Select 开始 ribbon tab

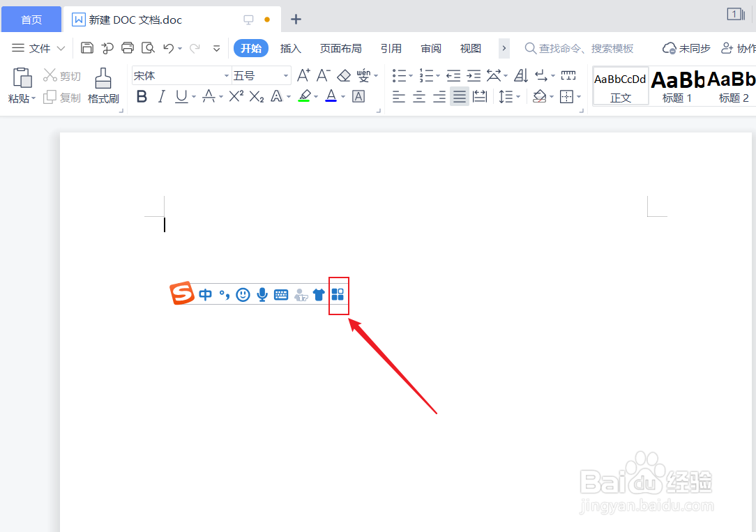tap(250, 48)
